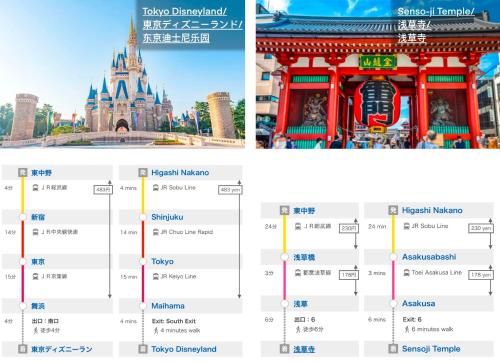
Task: Click train icon next to Toei Asakusa Line
Action: pos(406,273)
